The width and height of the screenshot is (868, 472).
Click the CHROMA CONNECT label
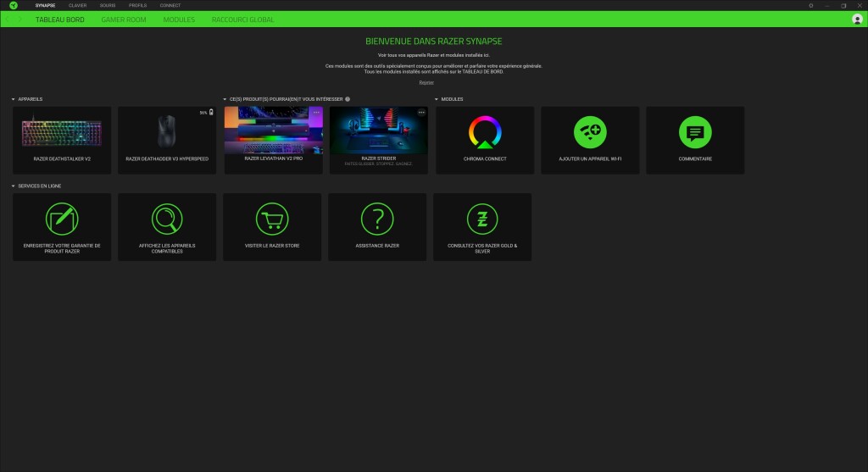[x=485, y=158]
